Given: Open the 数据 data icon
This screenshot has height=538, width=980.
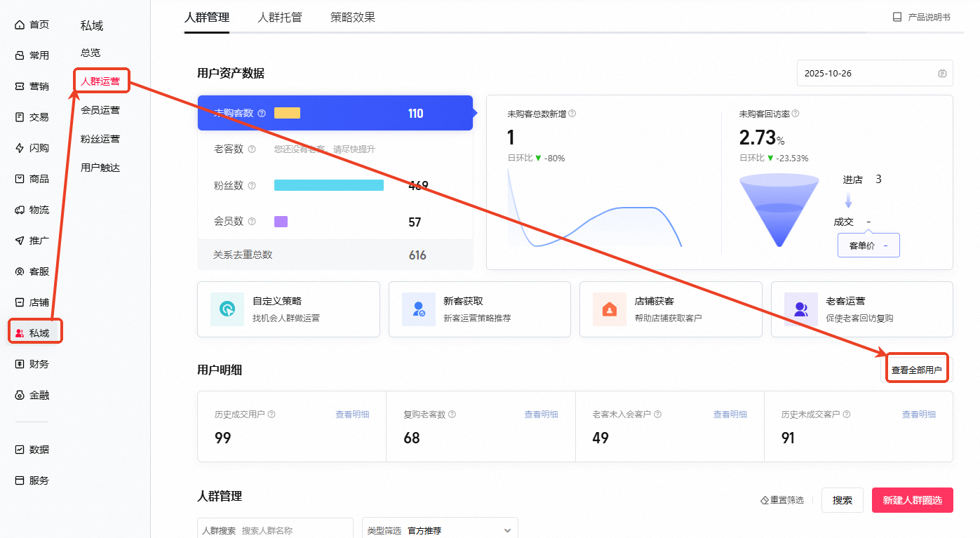Looking at the screenshot, I should 20,450.
